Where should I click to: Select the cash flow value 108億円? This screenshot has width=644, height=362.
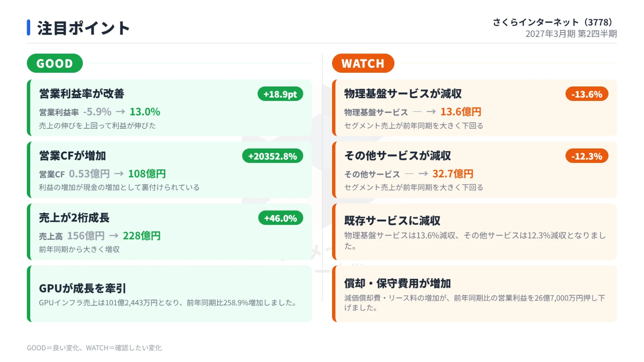(x=147, y=174)
